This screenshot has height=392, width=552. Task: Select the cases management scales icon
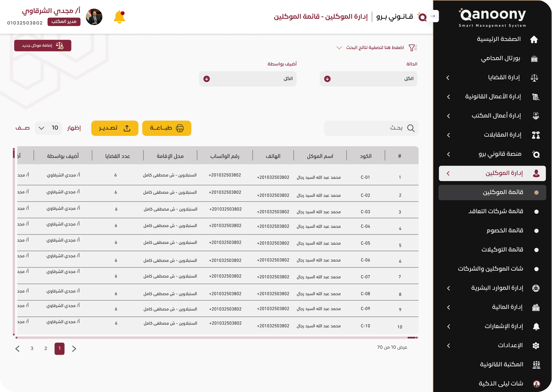pos(535,78)
